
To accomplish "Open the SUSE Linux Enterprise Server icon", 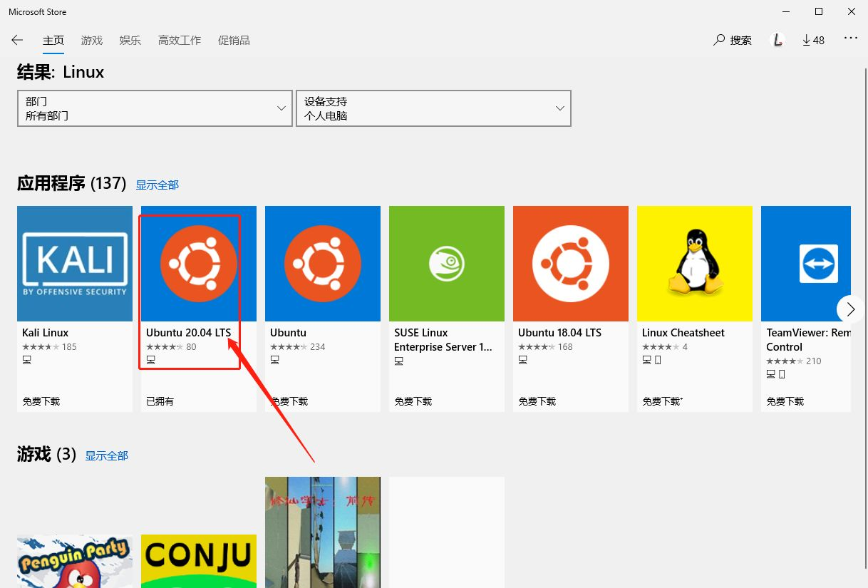I will click(447, 264).
